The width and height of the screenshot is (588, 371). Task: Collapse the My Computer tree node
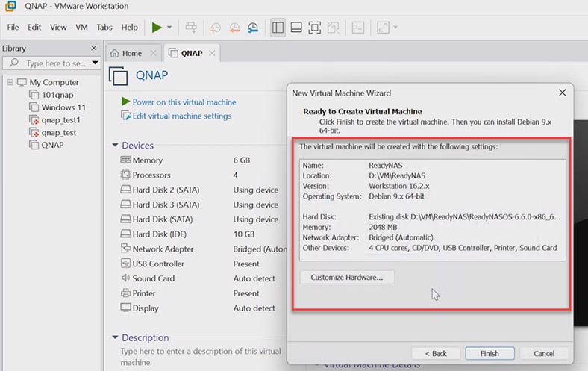pos(10,82)
